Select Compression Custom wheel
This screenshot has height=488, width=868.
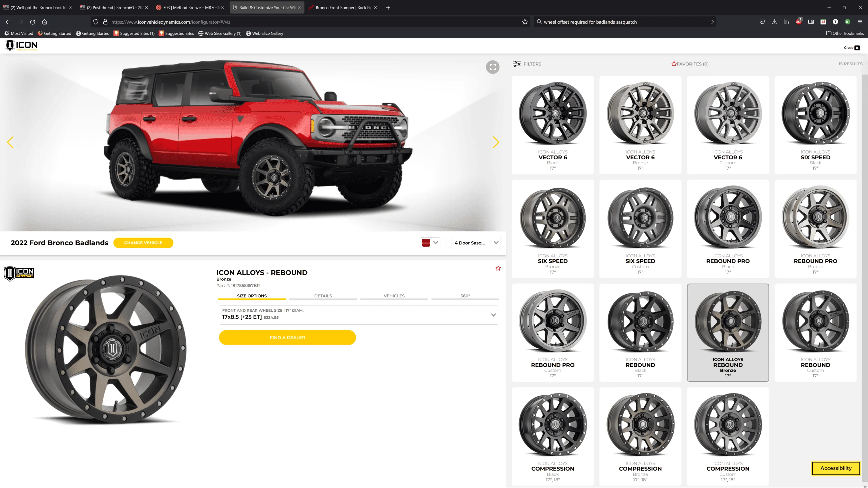(x=728, y=436)
